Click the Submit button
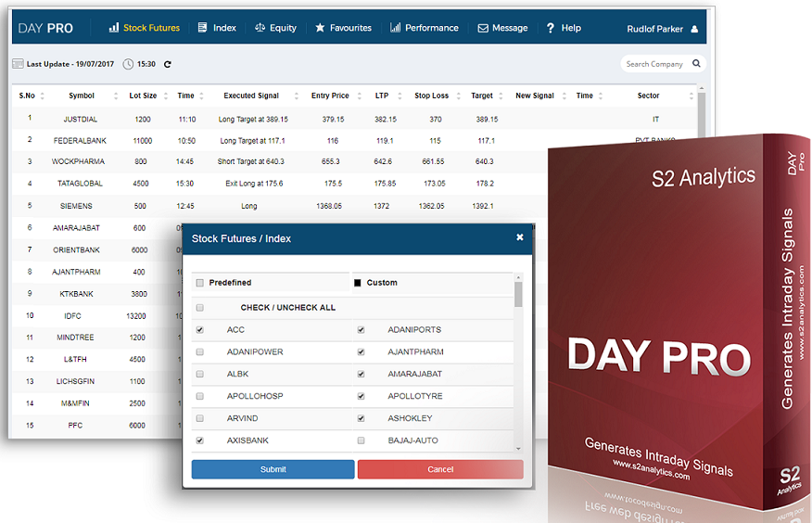 (273, 469)
